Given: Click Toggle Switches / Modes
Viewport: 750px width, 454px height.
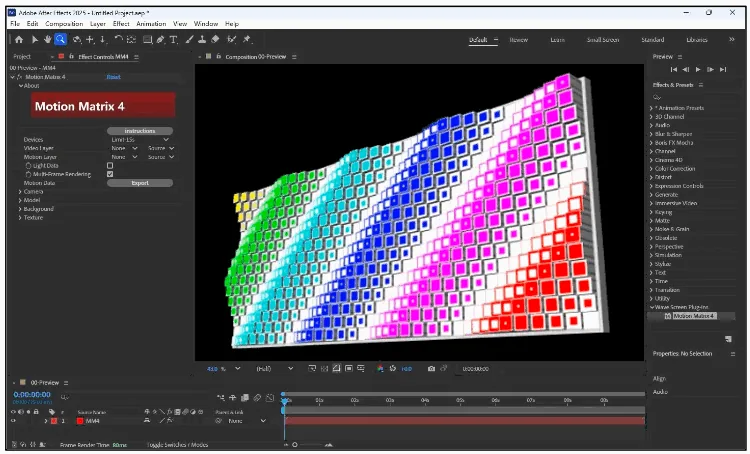Looking at the screenshot, I should click(x=177, y=445).
